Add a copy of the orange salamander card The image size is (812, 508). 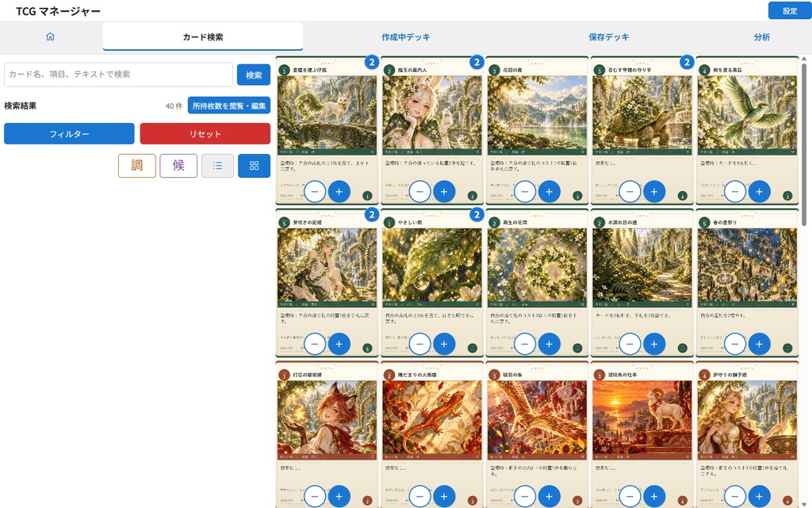[444, 497]
